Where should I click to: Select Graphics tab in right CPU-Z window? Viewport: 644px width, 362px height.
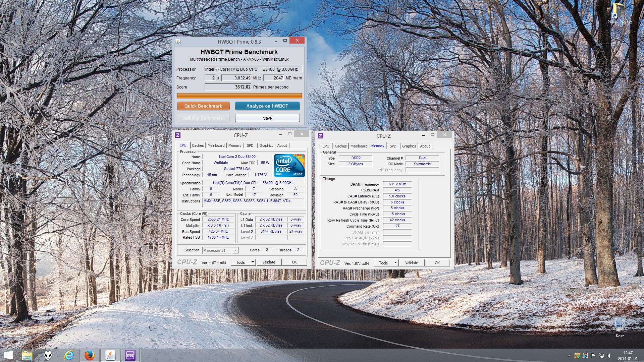[409, 146]
